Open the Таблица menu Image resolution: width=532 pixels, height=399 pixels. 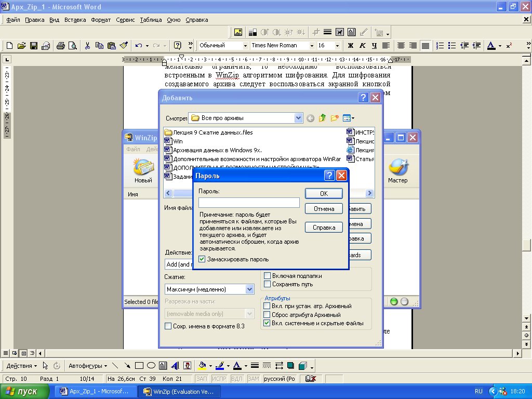click(x=151, y=20)
